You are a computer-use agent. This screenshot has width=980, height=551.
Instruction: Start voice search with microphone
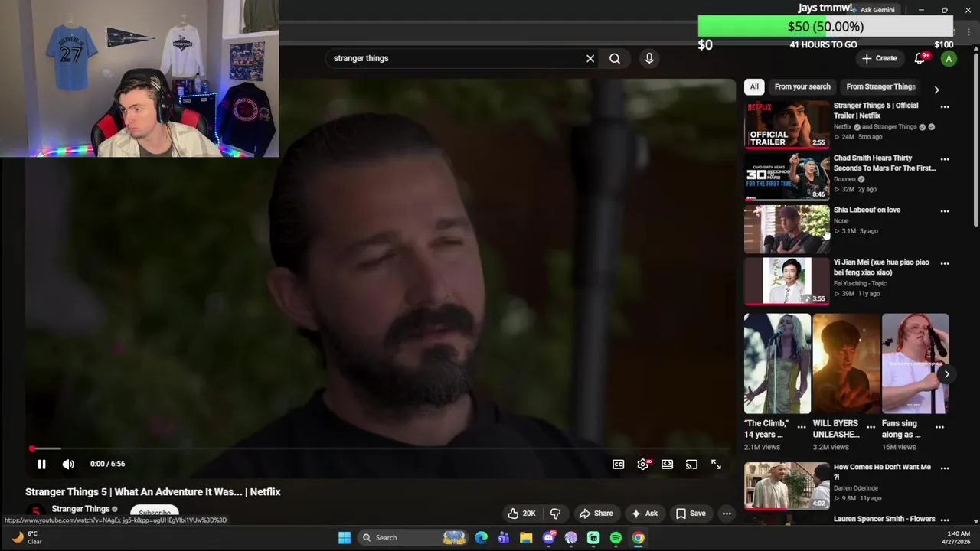click(x=649, y=58)
